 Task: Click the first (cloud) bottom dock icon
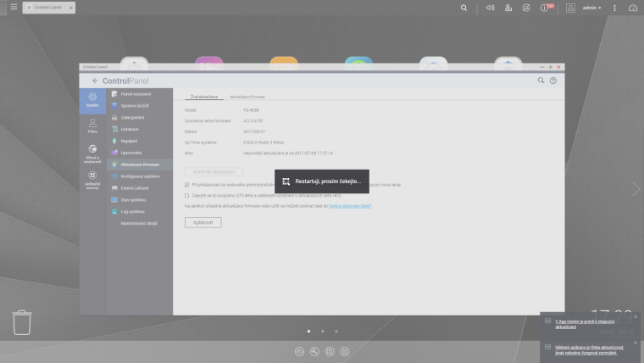[299, 351]
